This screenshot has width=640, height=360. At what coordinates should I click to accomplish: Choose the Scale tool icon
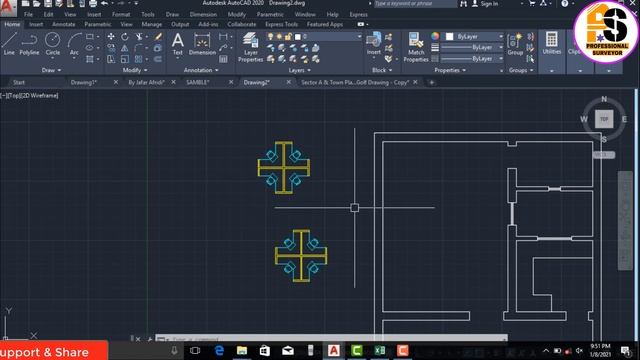(124, 60)
